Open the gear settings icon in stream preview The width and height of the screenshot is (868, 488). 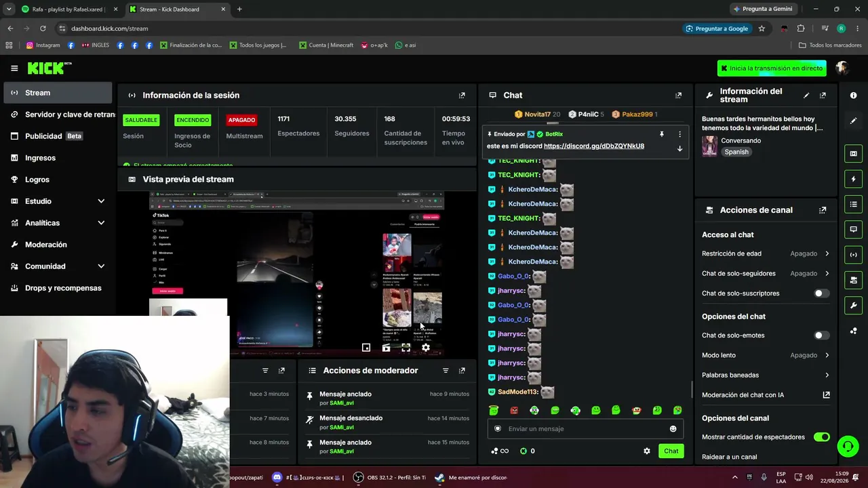pos(426,348)
